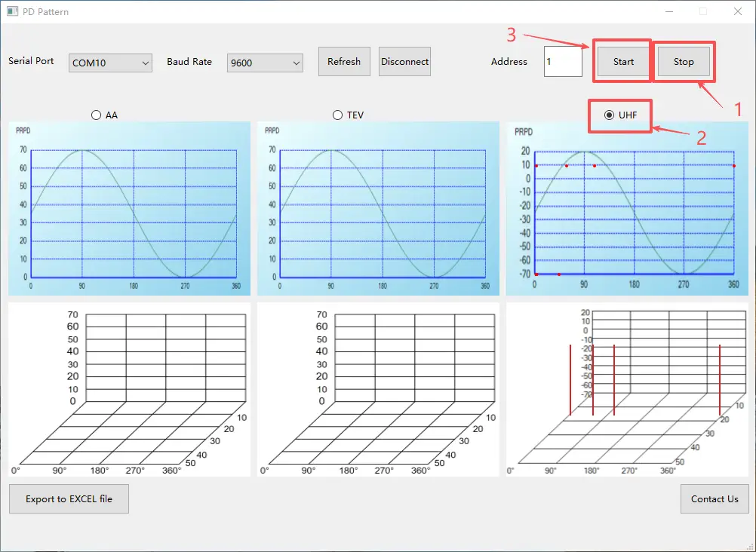Click the Serial Port label
This screenshot has width=756, height=552.
[31, 61]
